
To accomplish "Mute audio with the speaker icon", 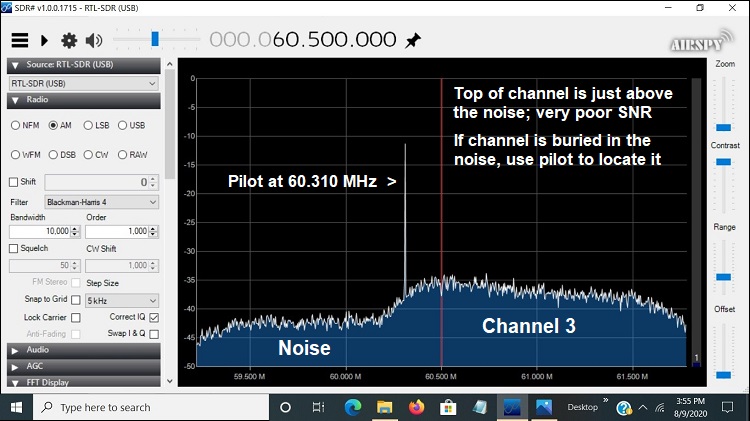I will coord(94,40).
